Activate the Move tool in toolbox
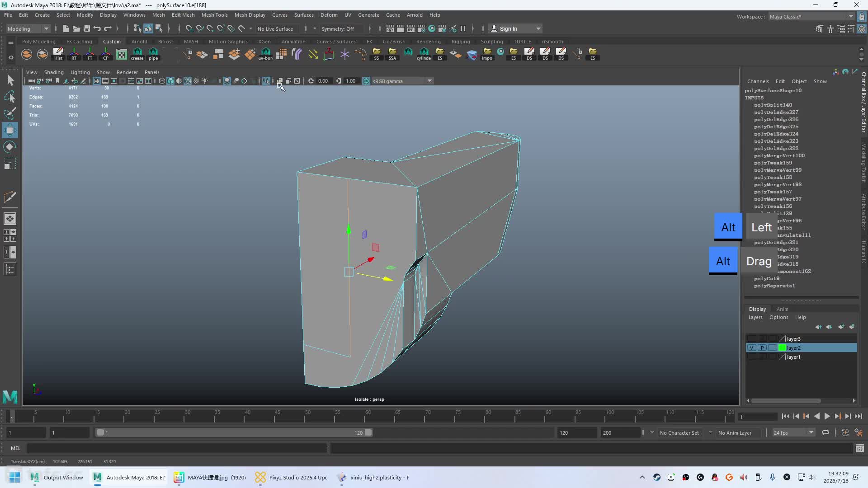 pos(10,130)
